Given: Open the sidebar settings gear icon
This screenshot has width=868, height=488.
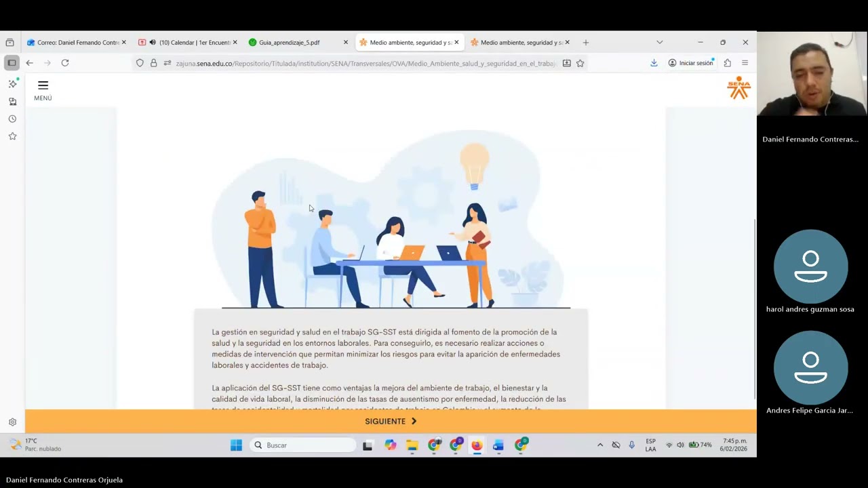Looking at the screenshot, I should [x=12, y=422].
